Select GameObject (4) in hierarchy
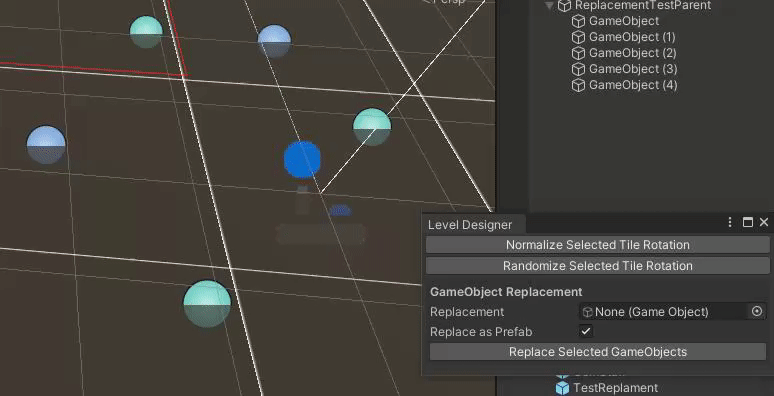The width and height of the screenshot is (774, 396). coord(633,85)
